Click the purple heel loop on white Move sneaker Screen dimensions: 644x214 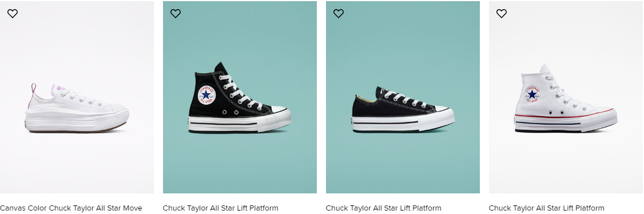(x=31, y=96)
